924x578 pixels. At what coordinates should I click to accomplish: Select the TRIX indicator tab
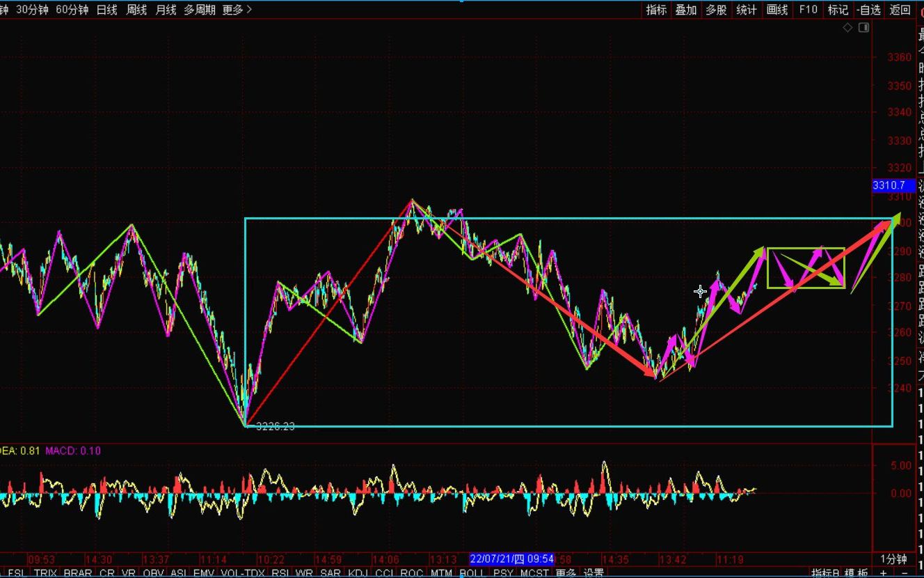click(45, 573)
